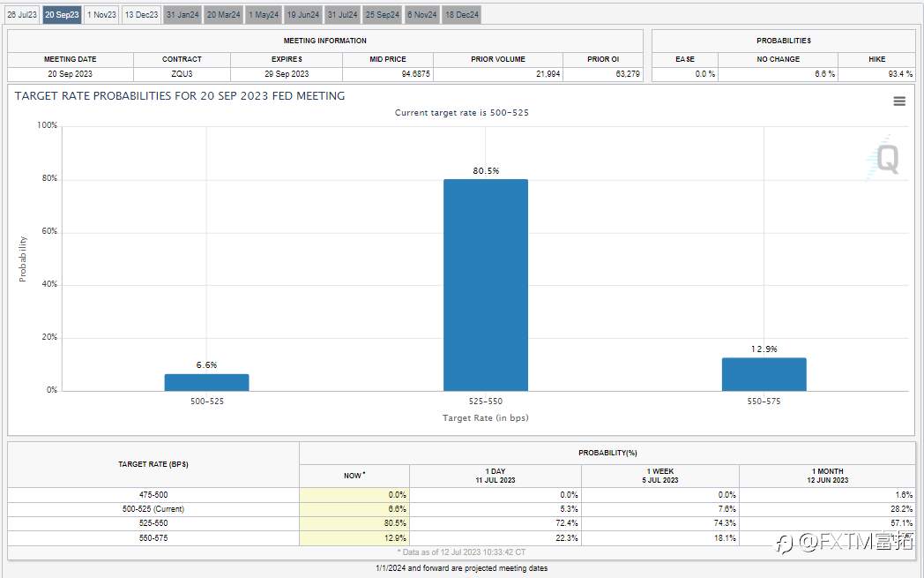Click the 525-550 target rate row label
The height and width of the screenshot is (578, 924).
tap(153, 523)
